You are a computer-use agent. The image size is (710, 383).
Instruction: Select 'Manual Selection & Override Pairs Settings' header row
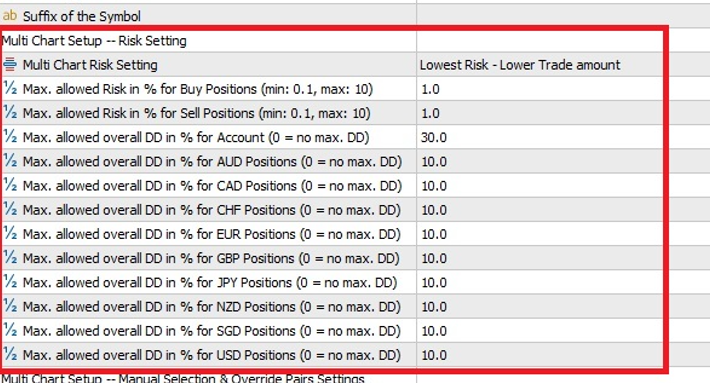click(183, 378)
